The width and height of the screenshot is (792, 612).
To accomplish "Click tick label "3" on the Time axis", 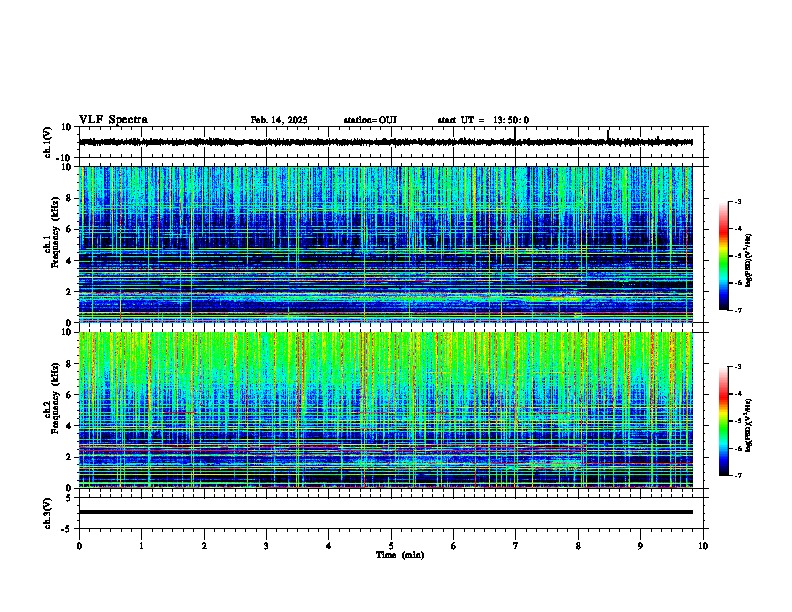I will point(266,546).
